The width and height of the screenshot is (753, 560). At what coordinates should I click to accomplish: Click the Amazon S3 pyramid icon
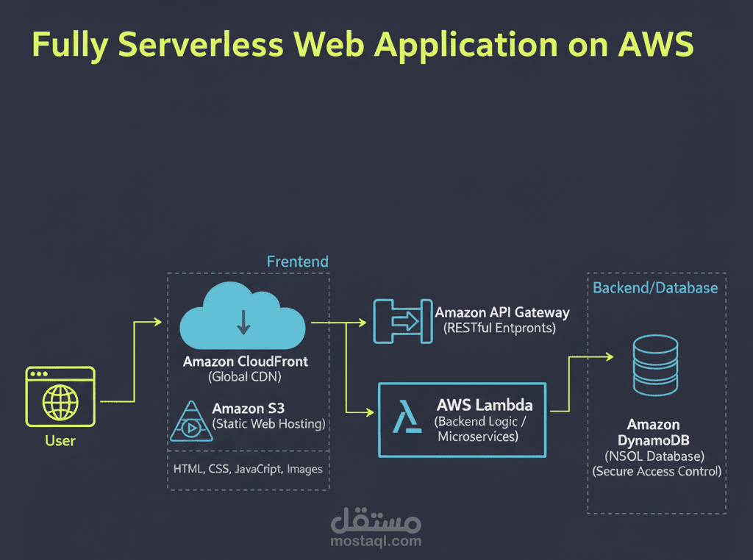click(x=191, y=421)
